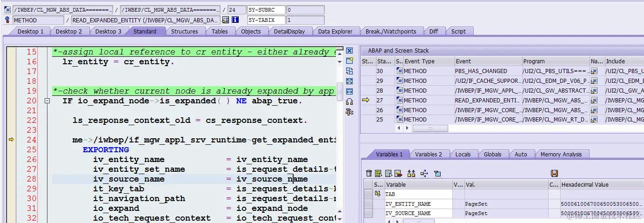Screen dimensions: 644x223
Task: Open the Break./Watchpoints tab
Action: tap(390, 31)
